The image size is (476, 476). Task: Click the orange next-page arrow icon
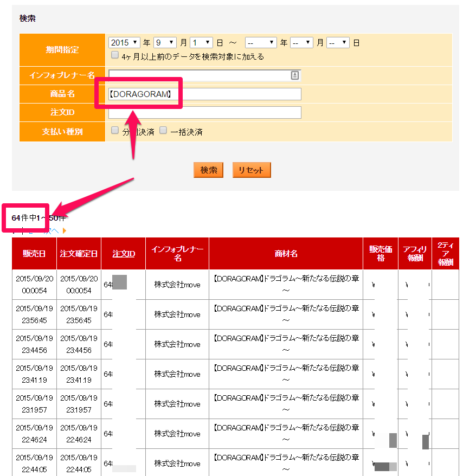coord(65,231)
